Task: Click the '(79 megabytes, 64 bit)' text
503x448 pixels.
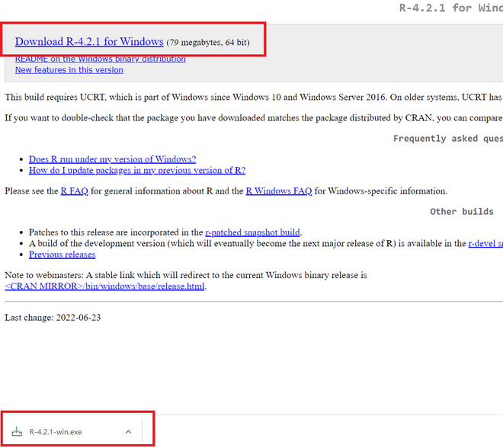Action: coord(208,43)
